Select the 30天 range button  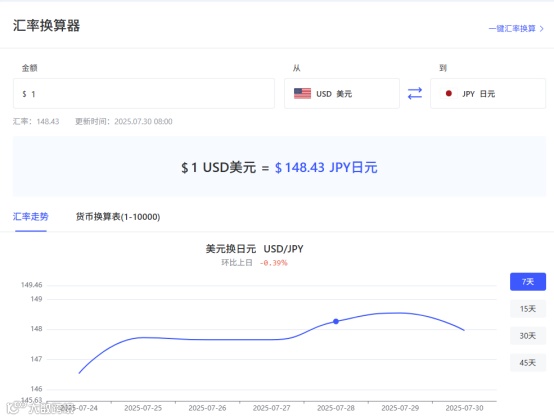(x=528, y=336)
